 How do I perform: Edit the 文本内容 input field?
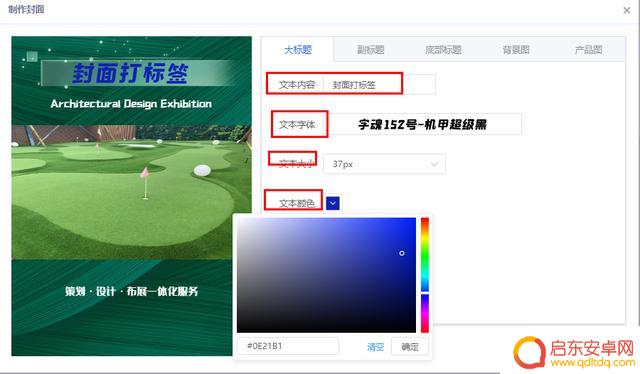pos(379,85)
